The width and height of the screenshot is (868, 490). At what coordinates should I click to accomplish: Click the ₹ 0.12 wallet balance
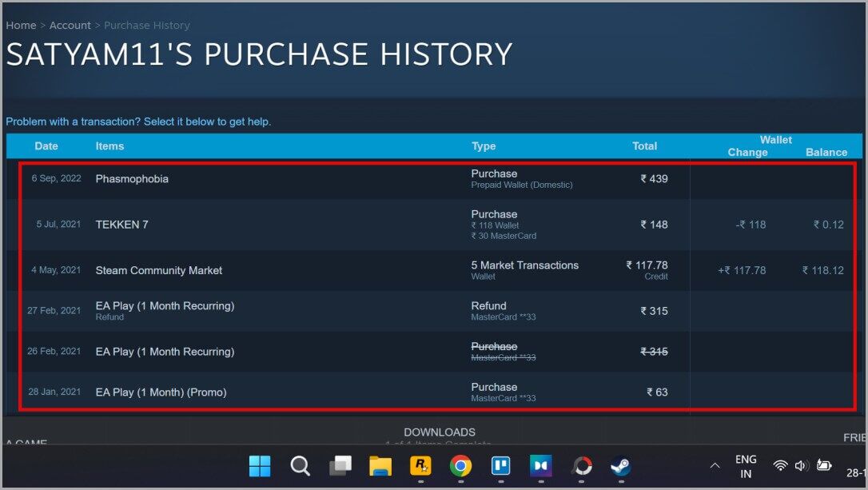click(828, 225)
